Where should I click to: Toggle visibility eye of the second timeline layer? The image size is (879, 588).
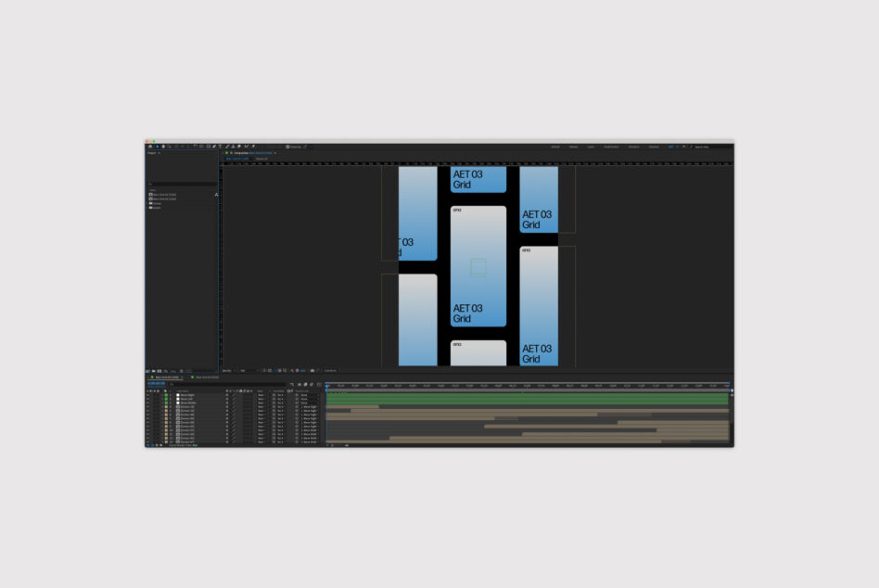[x=148, y=399]
